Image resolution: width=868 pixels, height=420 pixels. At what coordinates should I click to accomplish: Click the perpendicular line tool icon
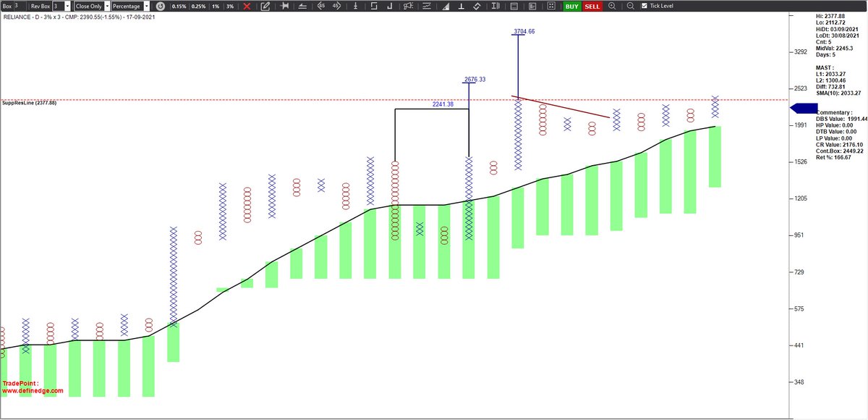click(461, 7)
